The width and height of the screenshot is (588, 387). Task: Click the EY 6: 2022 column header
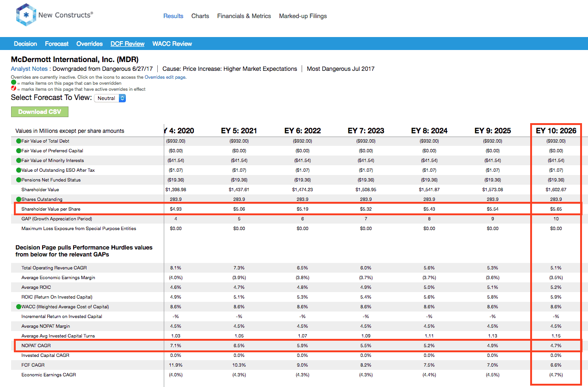303,131
